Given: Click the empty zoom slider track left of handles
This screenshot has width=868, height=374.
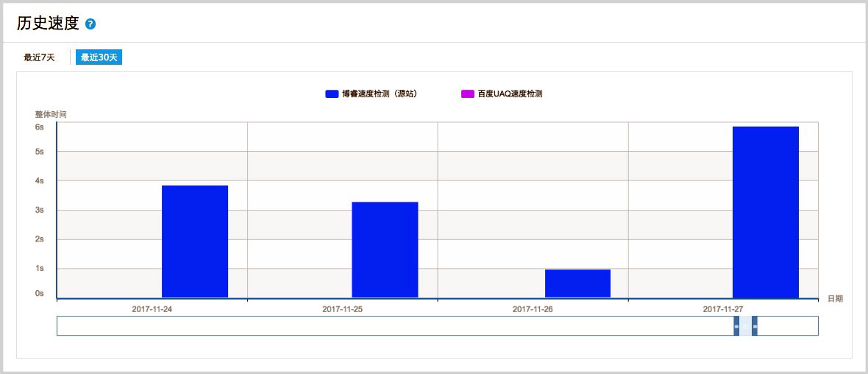Looking at the screenshot, I should pyautogui.click(x=395, y=326).
